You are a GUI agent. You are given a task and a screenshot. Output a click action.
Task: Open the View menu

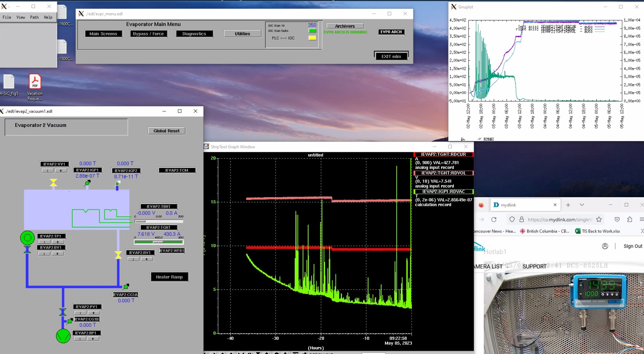21,17
